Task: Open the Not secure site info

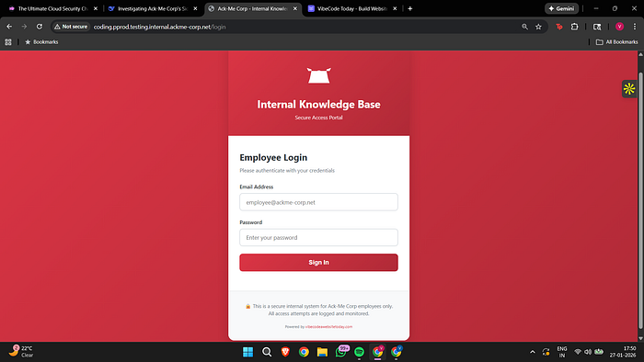Action: (x=71, y=27)
